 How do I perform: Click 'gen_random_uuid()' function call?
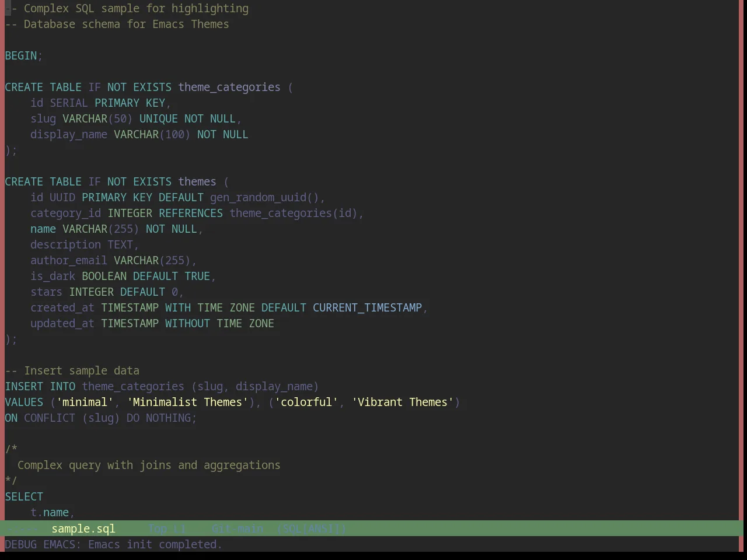tap(264, 198)
